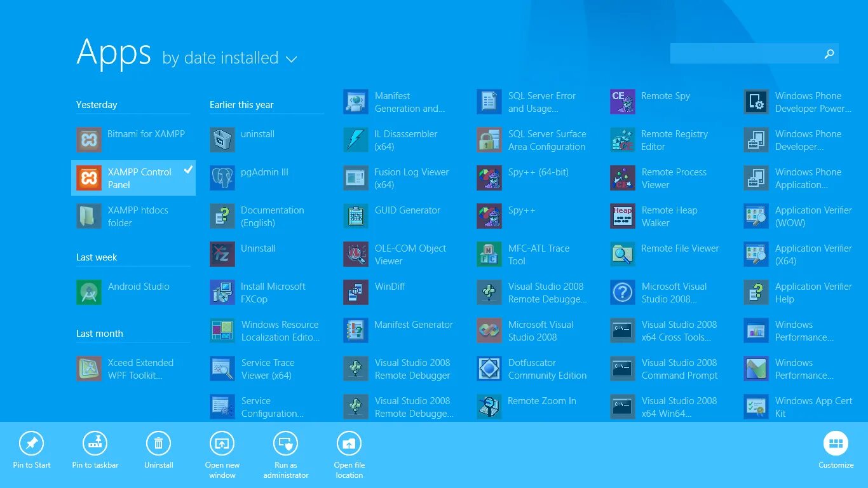The image size is (868, 488).
Task: Open the MFC-ATL Trace Tool icon
Action: pos(489,254)
